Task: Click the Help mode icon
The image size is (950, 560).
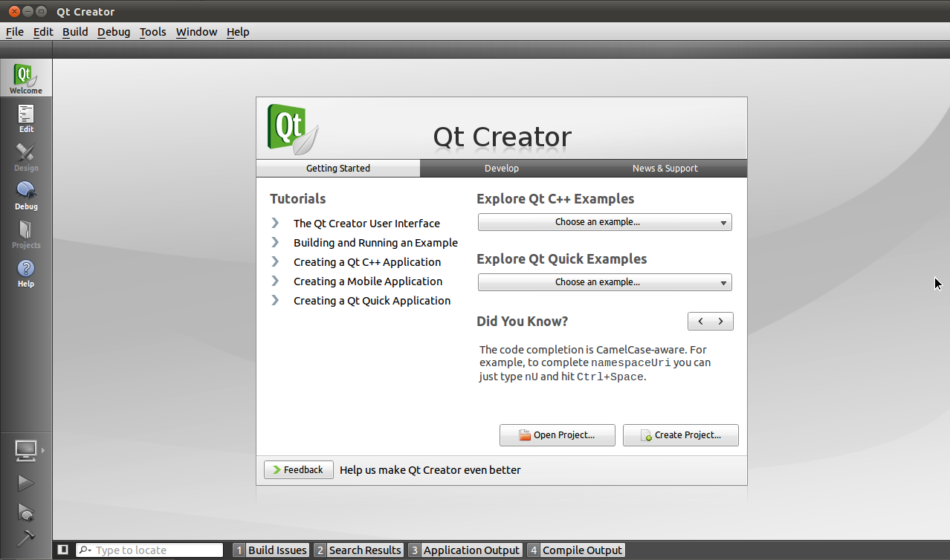Action: (25, 272)
